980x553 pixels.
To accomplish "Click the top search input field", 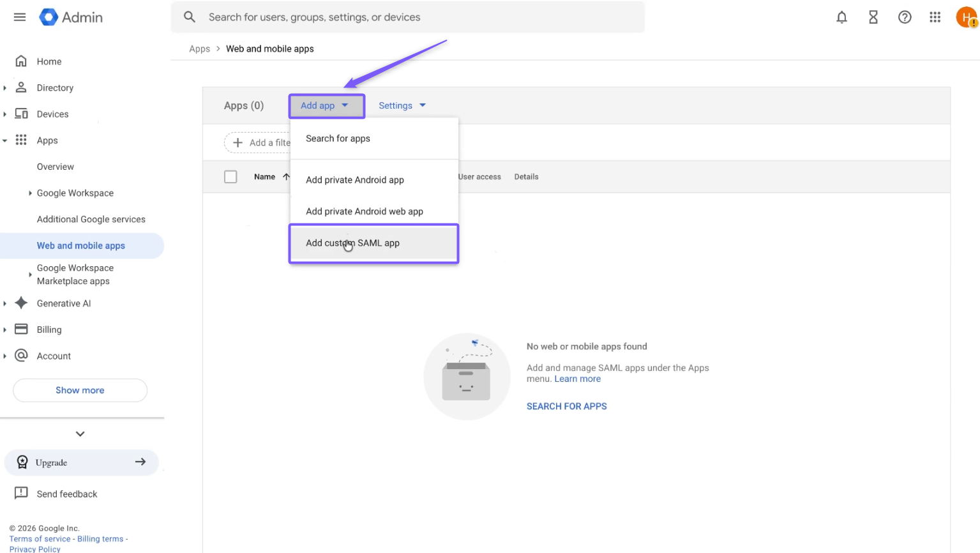I will [x=409, y=17].
